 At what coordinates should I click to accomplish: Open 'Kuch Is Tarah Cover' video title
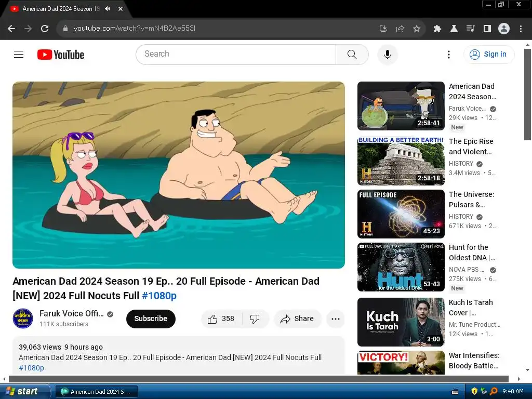(471, 308)
